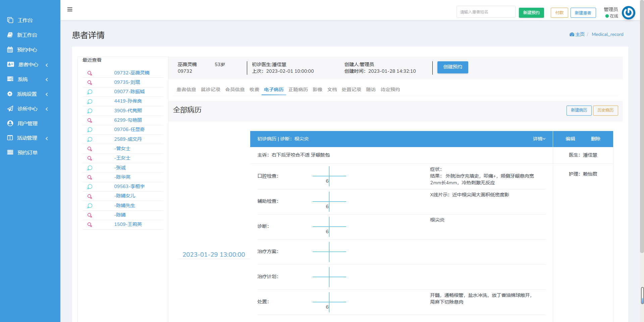Click the tooth chart next to 口腔检查
The width and height of the screenshot is (644, 322).
(x=329, y=176)
